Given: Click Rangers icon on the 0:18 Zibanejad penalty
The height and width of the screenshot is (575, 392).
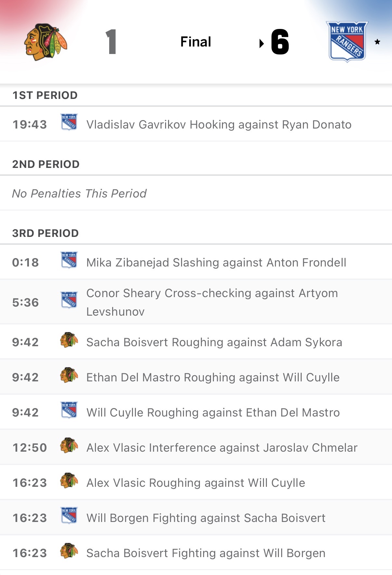Looking at the screenshot, I should [69, 260].
